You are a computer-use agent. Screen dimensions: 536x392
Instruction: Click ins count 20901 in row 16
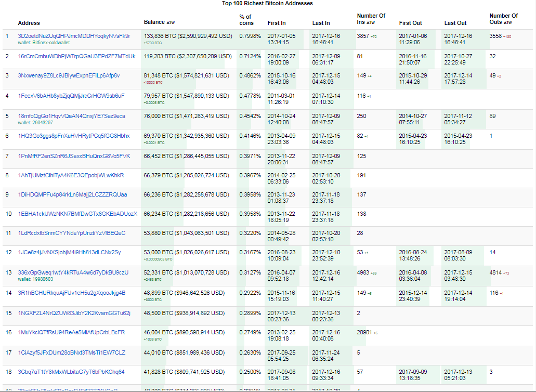(364, 332)
